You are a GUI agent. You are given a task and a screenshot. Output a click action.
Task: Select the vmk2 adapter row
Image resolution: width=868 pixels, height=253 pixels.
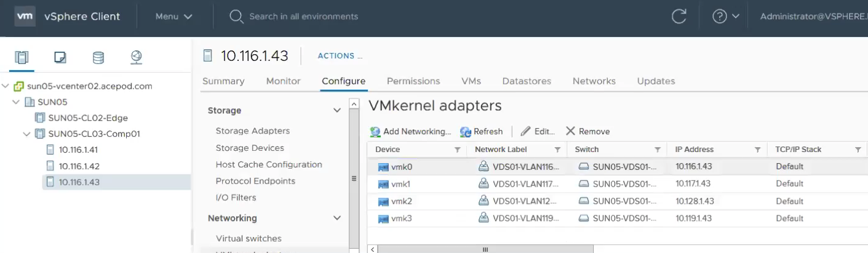tap(617, 201)
